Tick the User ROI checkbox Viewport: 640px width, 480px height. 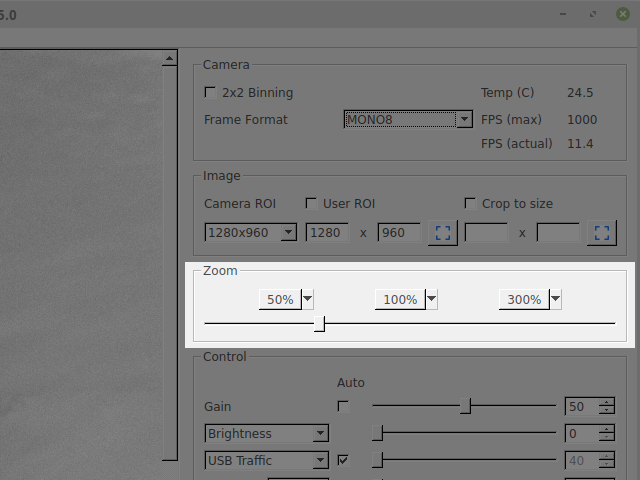click(x=311, y=203)
